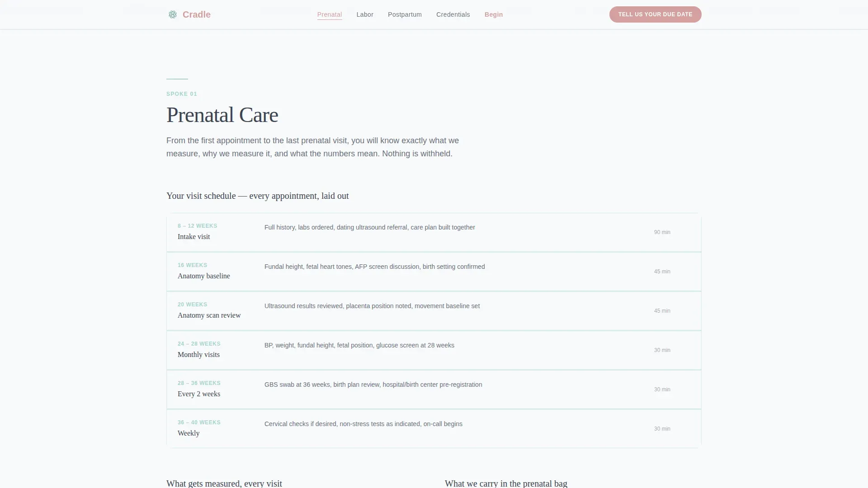Select the Anatomy baseline row title

coord(203,276)
